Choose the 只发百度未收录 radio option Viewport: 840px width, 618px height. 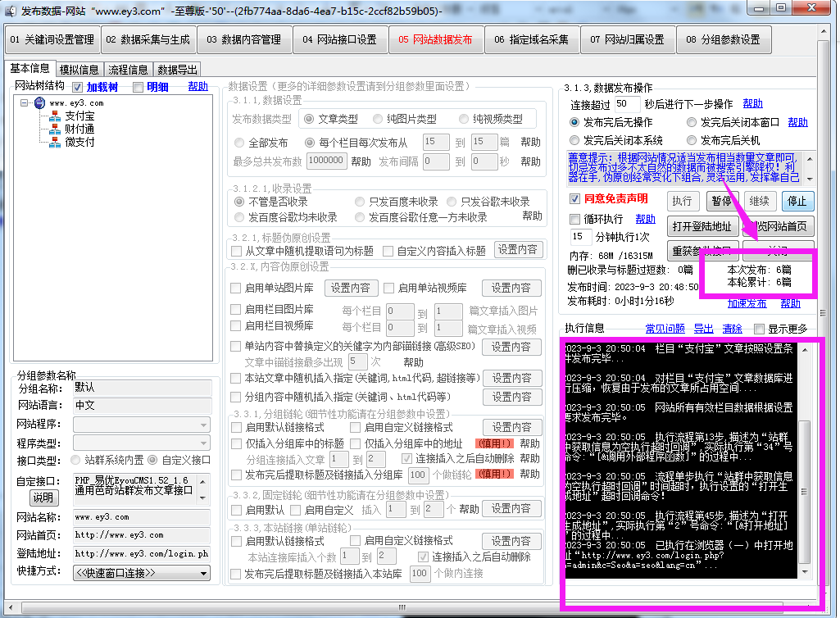tap(360, 202)
